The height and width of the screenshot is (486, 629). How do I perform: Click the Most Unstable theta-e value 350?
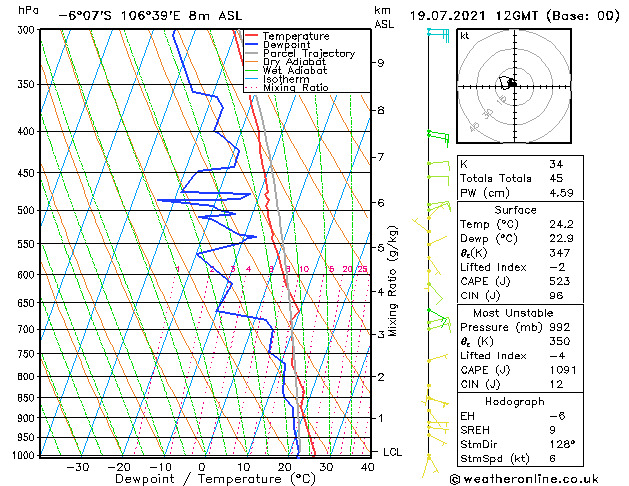pyautogui.click(x=559, y=341)
